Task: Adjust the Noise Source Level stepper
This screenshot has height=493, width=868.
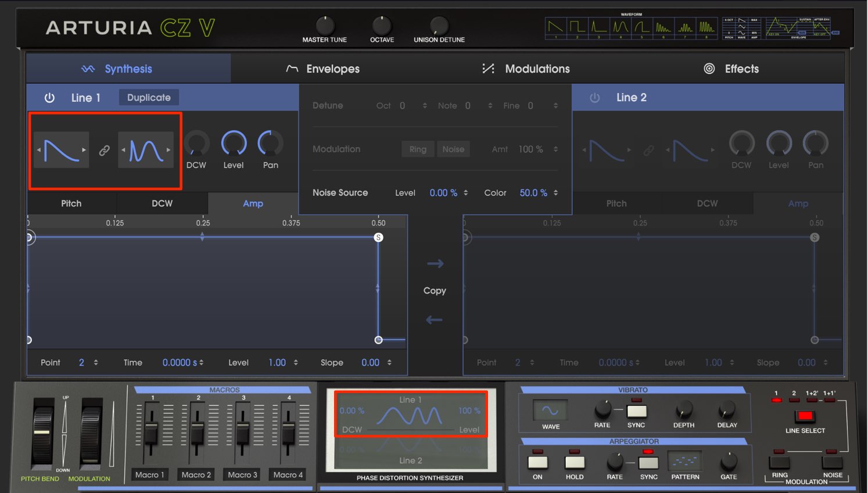Action: point(465,193)
